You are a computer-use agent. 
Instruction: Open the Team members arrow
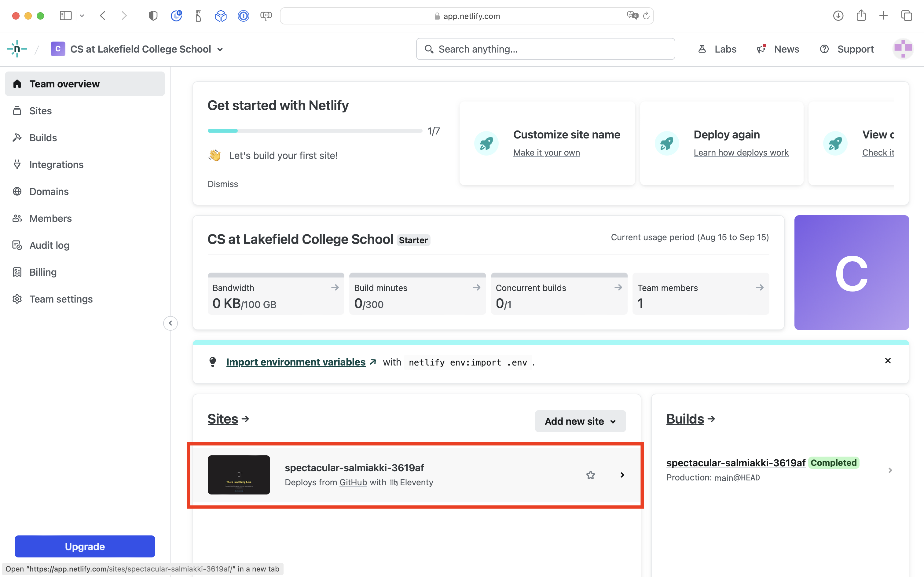pos(760,287)
